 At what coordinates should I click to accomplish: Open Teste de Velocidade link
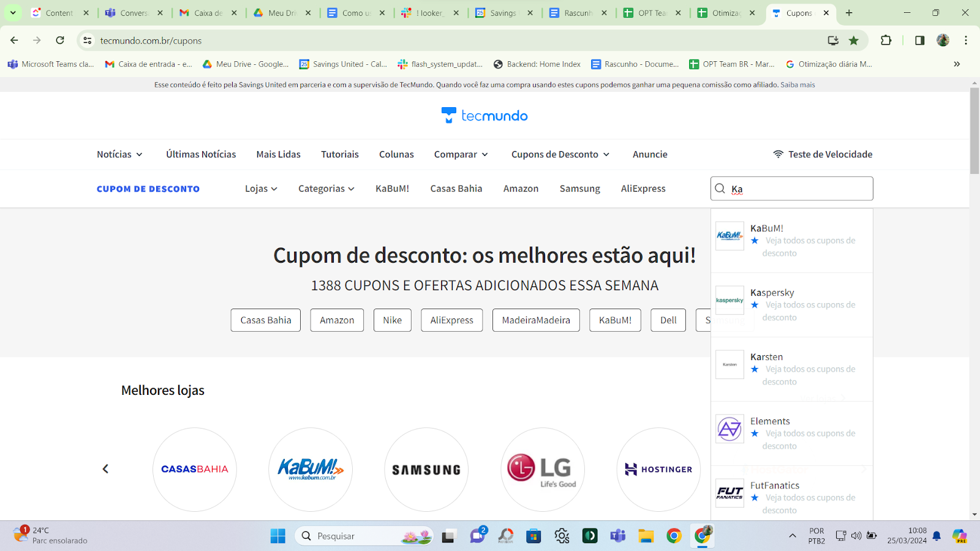823,154
